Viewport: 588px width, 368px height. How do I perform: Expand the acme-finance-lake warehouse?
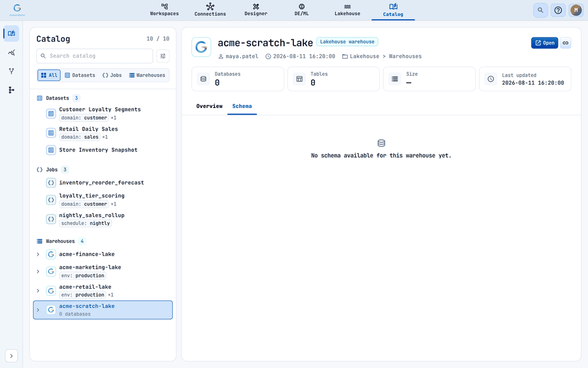(x=38, y=254)
